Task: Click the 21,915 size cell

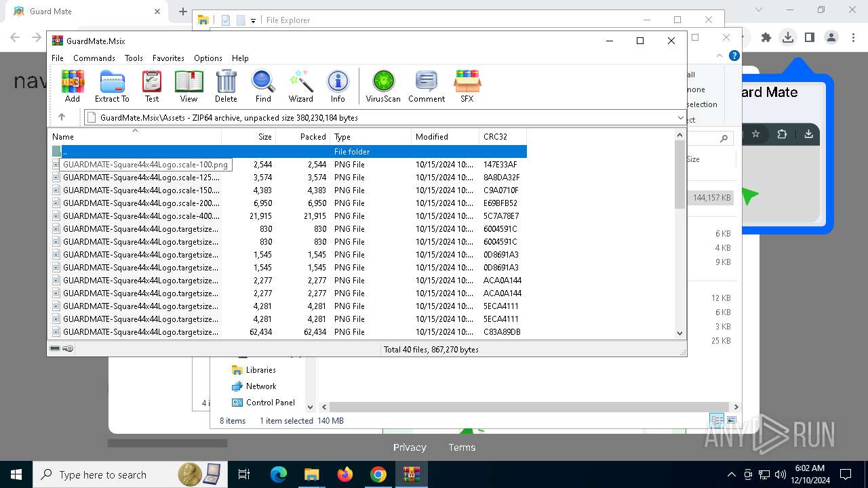Action: pyautogui.click(x=260, y=216)
